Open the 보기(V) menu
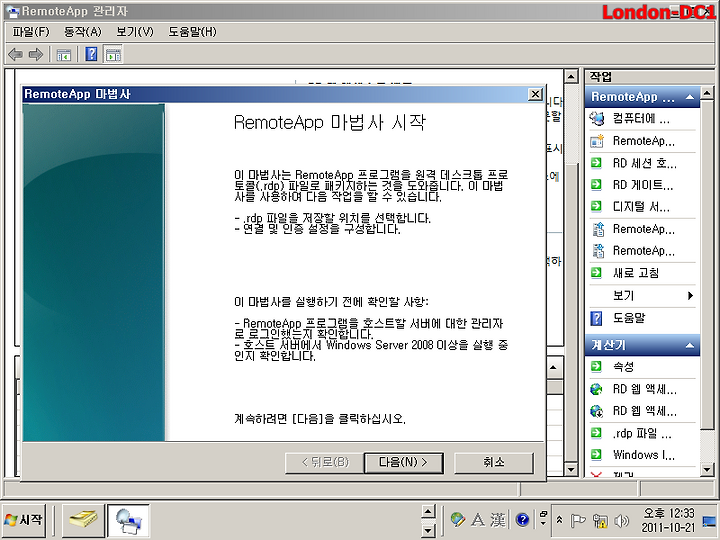Screen dimensions: 720x540 (x=135, y=32)
